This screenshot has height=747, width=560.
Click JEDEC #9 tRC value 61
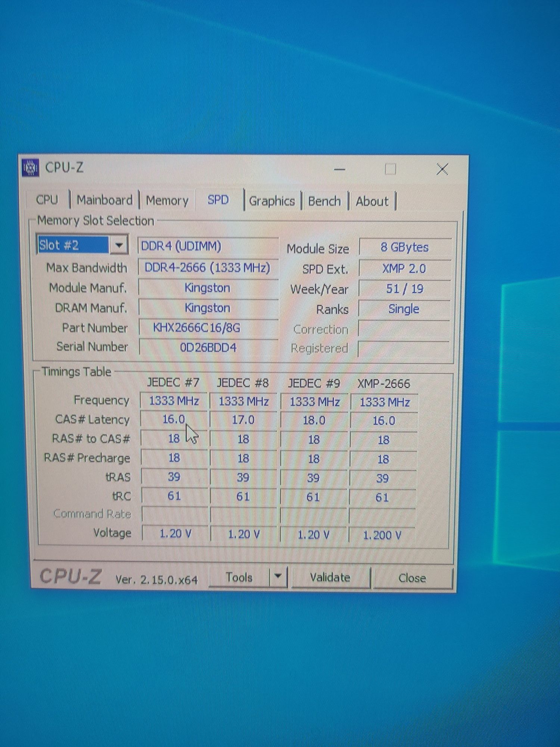[313, 497]
